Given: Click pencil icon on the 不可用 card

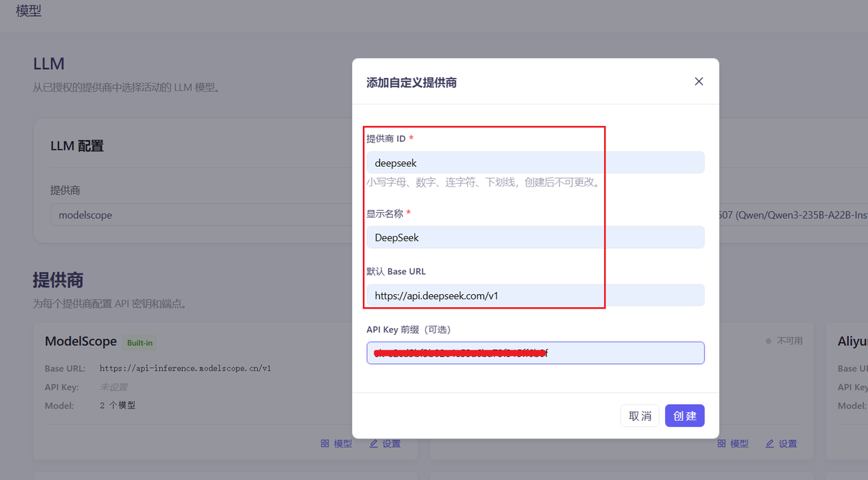Looking at the screenshot, I should coord(770,443).
